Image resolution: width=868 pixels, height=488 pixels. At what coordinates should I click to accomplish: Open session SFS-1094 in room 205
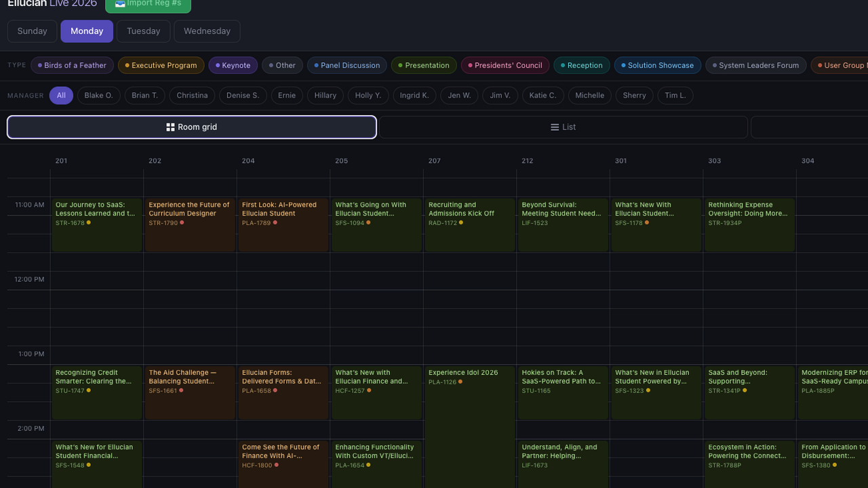(x=376, y=225)
